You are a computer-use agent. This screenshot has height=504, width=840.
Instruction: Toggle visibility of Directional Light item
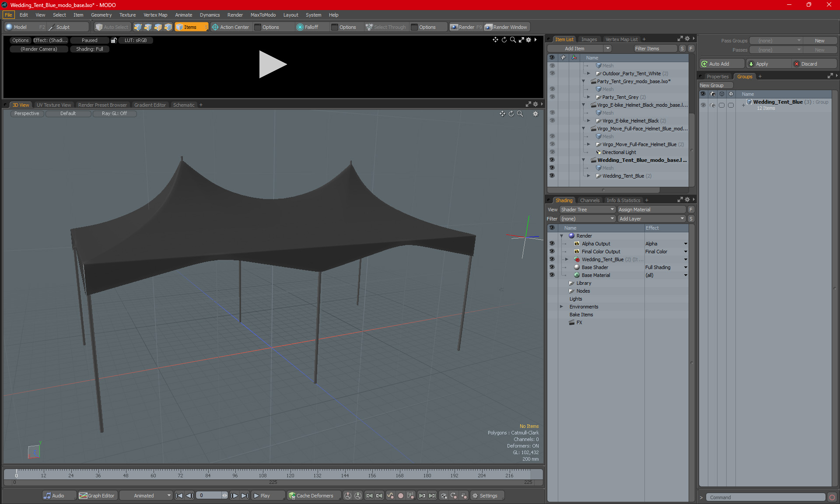[x=551, y=152]
